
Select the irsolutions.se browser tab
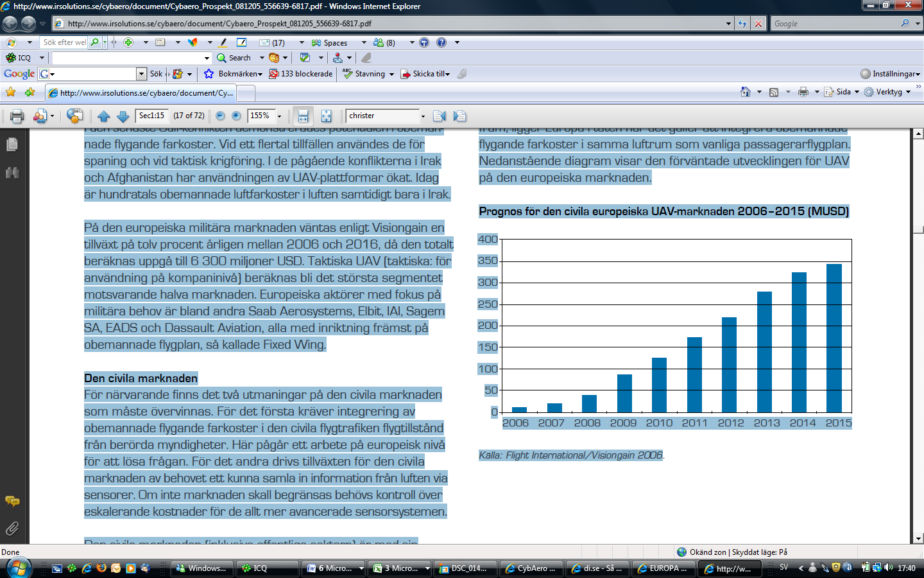coord(141,93)
